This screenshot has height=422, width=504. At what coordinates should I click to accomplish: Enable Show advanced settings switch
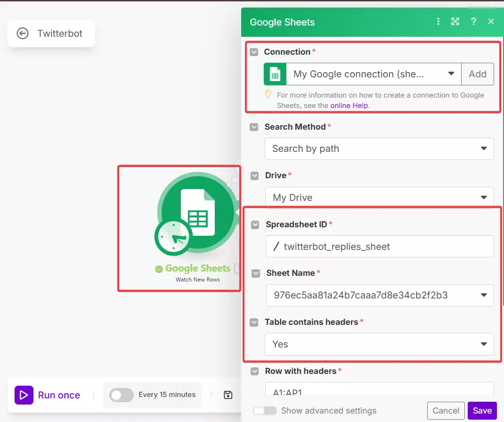click(x=265, y=411)
